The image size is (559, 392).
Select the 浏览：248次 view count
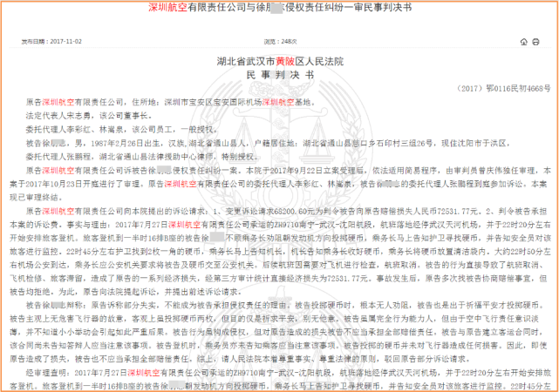(x=280, y=42)
